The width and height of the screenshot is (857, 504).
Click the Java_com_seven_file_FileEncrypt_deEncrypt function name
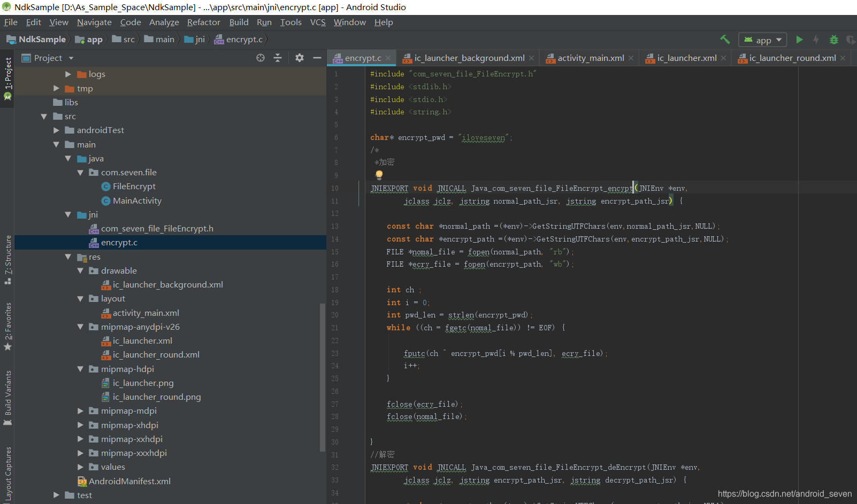(559, 467)
